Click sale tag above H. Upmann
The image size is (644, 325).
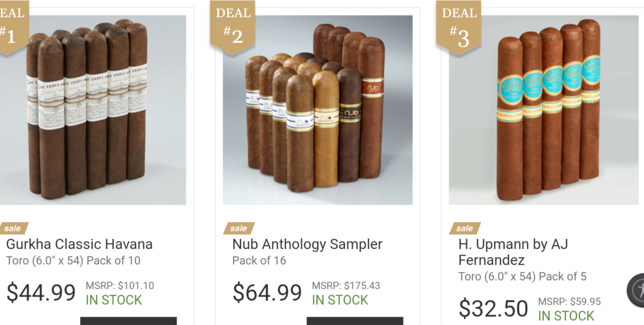(465, 228)
